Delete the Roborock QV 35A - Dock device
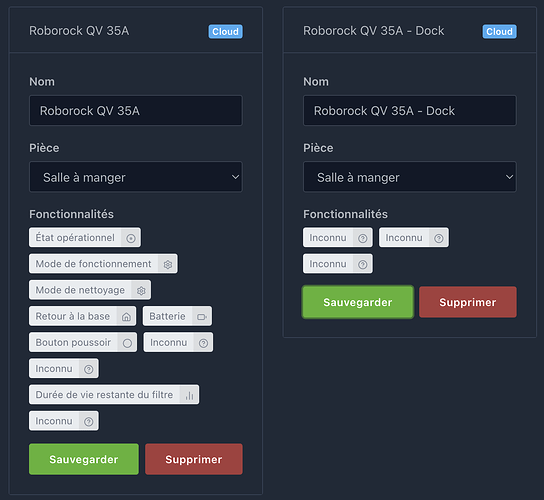Image resolution: width=544 pixels, height=500 pixels. 468,302
